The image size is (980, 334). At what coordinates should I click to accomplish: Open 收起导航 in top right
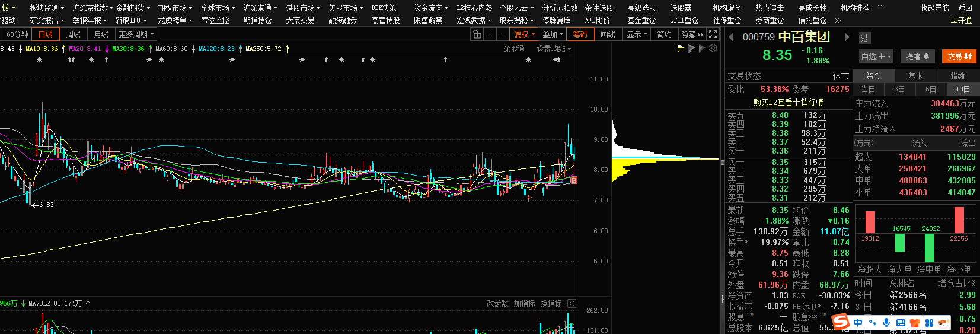click(934, 8)
